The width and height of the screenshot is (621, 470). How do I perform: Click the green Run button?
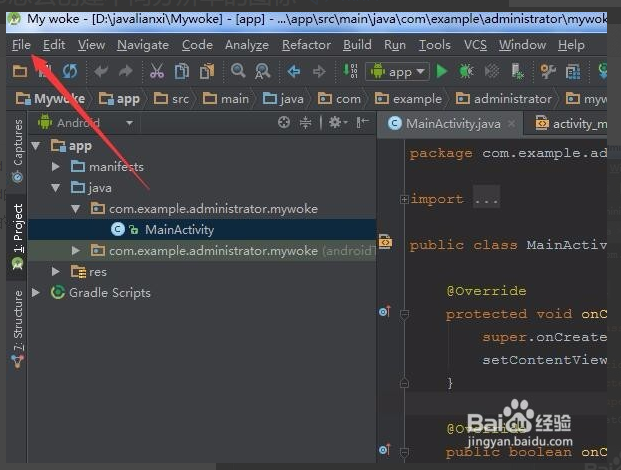coord(442,72)
